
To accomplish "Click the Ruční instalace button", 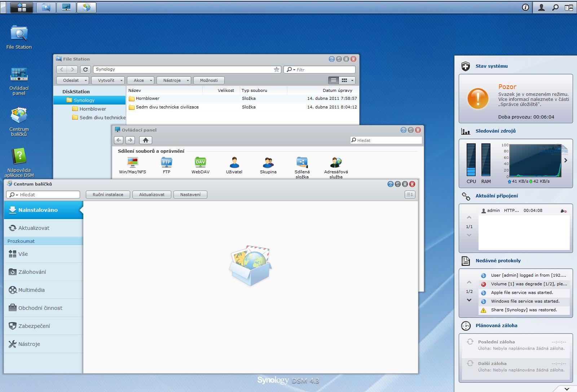I will 107,194.
